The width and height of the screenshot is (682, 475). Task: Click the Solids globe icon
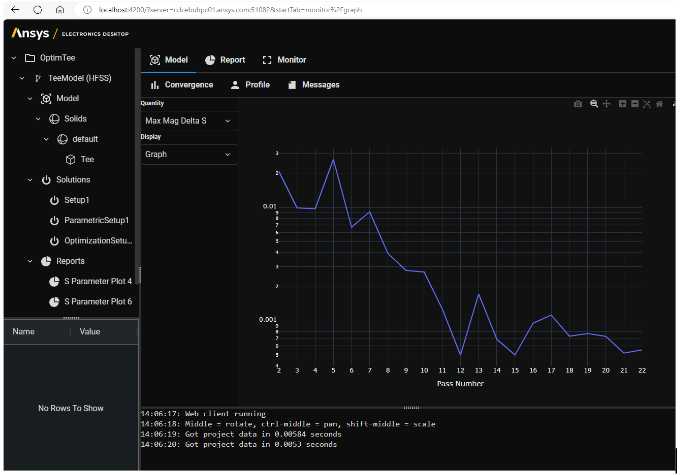pos(54,119)
